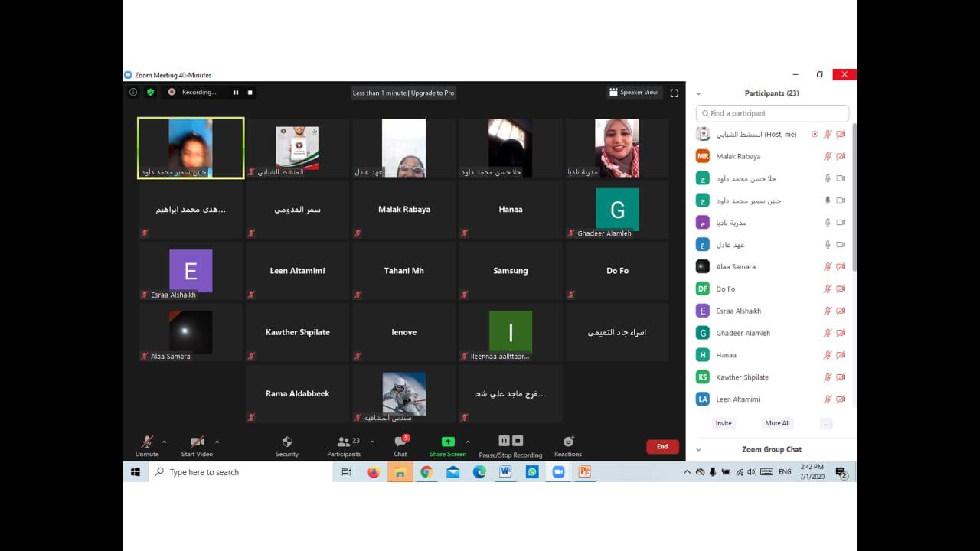Click the Mute All button
The height and width of the screenshot is (551, 980).
[x=777, y=423]
